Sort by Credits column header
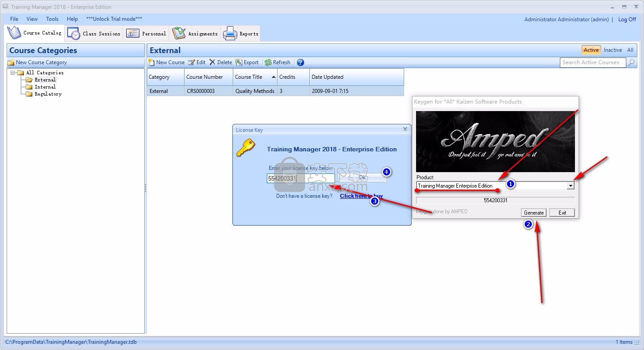 pos(293,77)
